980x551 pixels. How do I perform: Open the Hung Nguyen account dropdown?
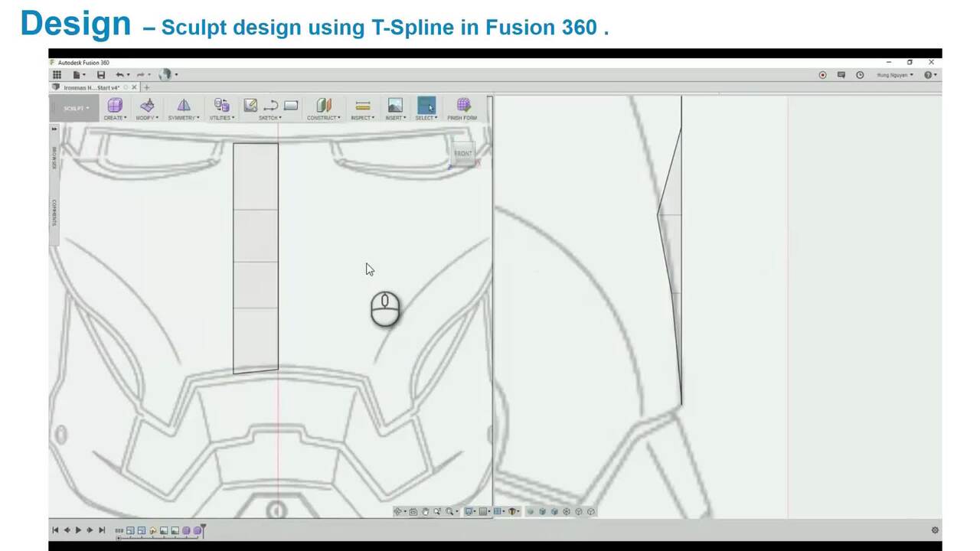(895, 75)
